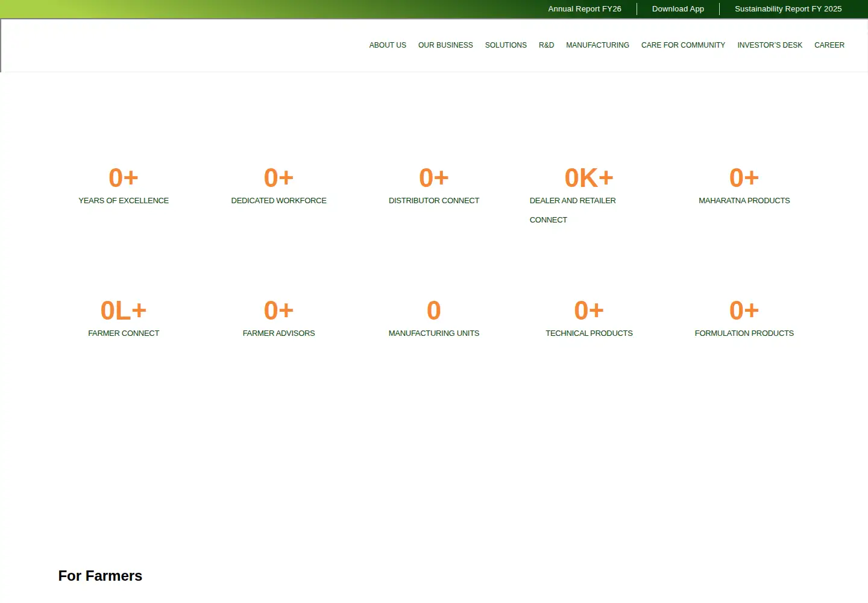Click the 0K+ dealer counter value
Viewport: 868px width, 603px height.
pyautogui.click(x=589, y=178)
